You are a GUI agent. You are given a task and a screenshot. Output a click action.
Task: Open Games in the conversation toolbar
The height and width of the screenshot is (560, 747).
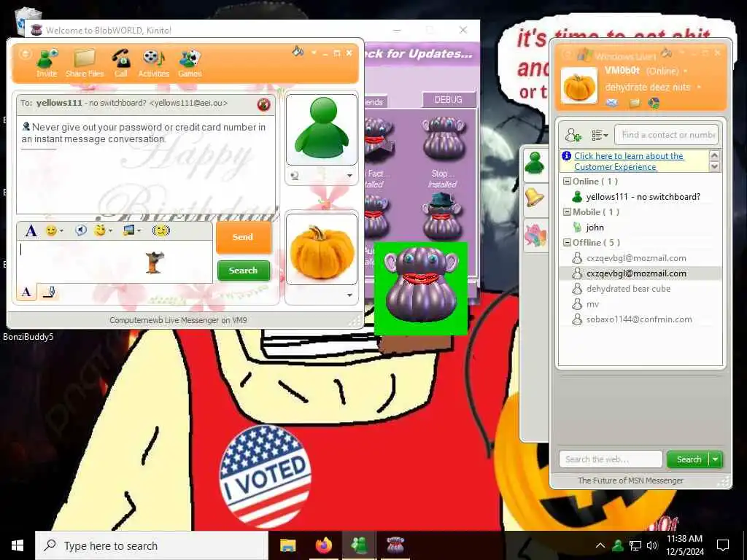pyautogui.click(x=190, y=63)
